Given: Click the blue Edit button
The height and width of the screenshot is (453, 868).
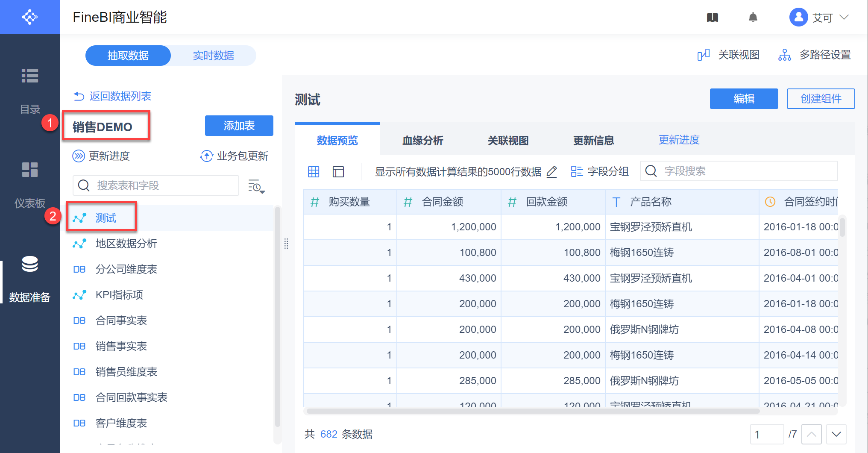Looking at the screenshot, I should click(x=744, y=99).
